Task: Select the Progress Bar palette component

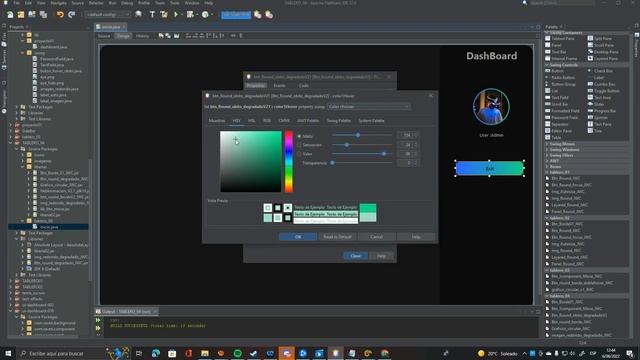Action: [602, 111]
